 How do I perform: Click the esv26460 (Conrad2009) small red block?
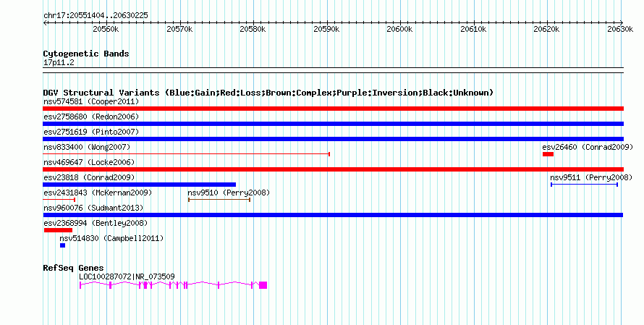point(548,154)
